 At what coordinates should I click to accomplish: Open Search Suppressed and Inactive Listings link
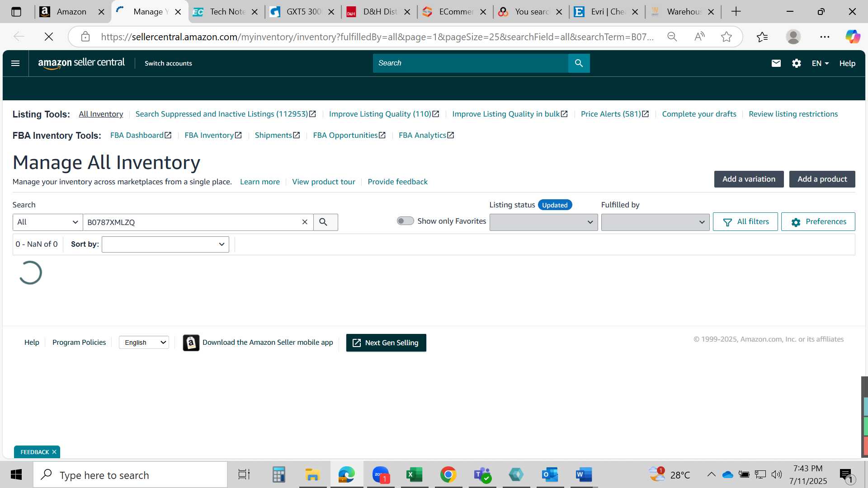pos(226,114)
